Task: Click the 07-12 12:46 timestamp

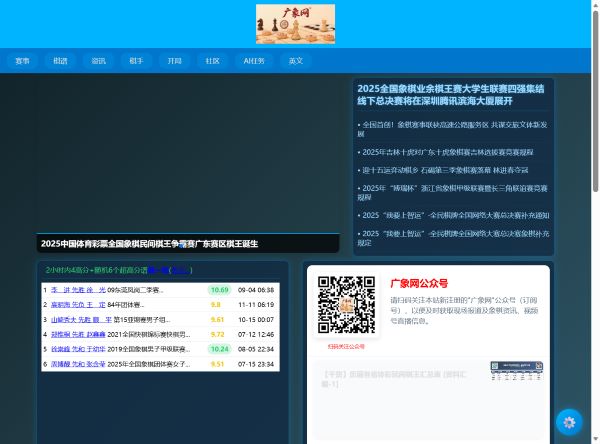Action: (x=256, y=334)
